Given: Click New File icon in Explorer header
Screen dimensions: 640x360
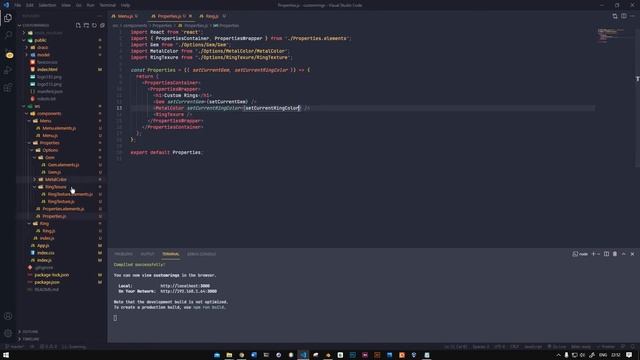Looking at the screenshot, I should tap(78, 25).
